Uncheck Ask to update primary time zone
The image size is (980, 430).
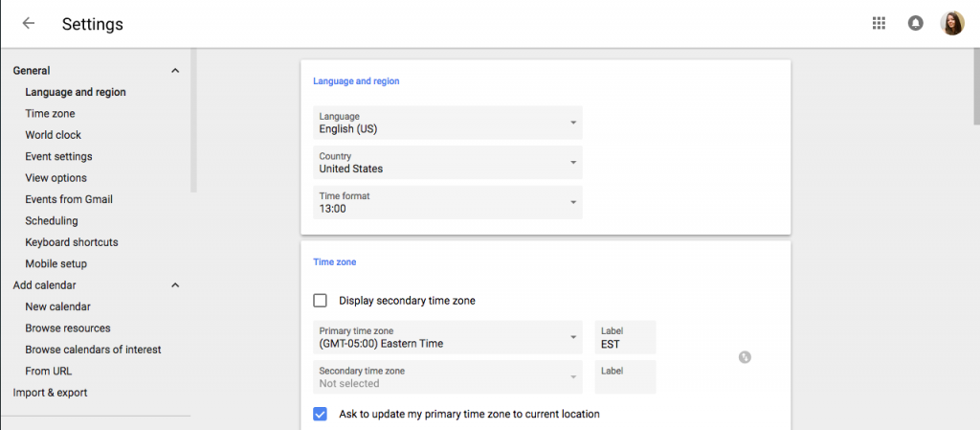tap(321, 415)
